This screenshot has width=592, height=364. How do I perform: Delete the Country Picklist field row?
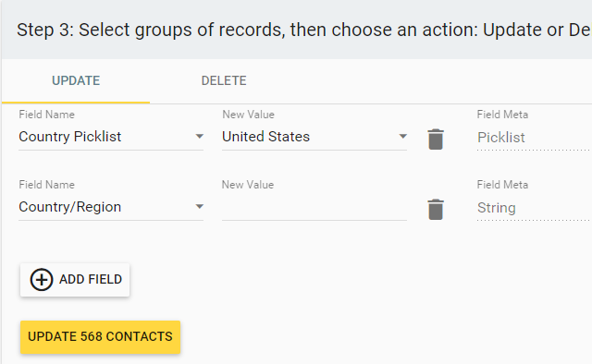pyautogui.click(x=436, y=140)
